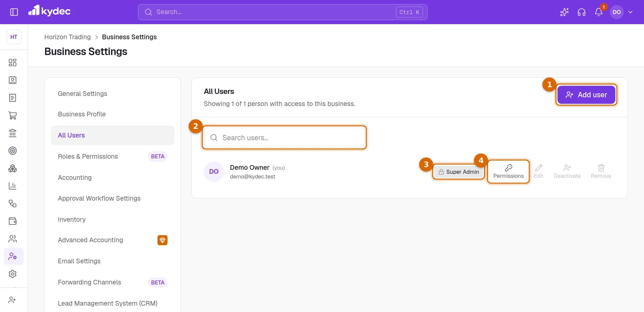Open the contacts icon in sidebar

coord(12,80)
